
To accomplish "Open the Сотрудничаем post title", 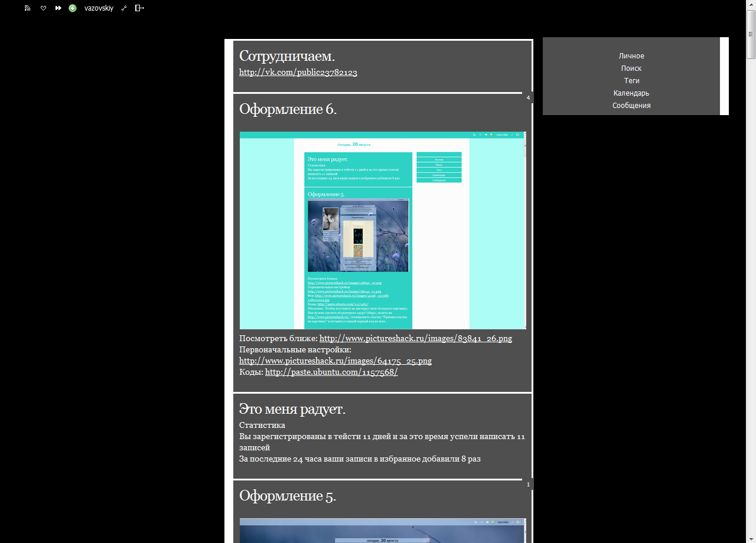I will point(287,56).
